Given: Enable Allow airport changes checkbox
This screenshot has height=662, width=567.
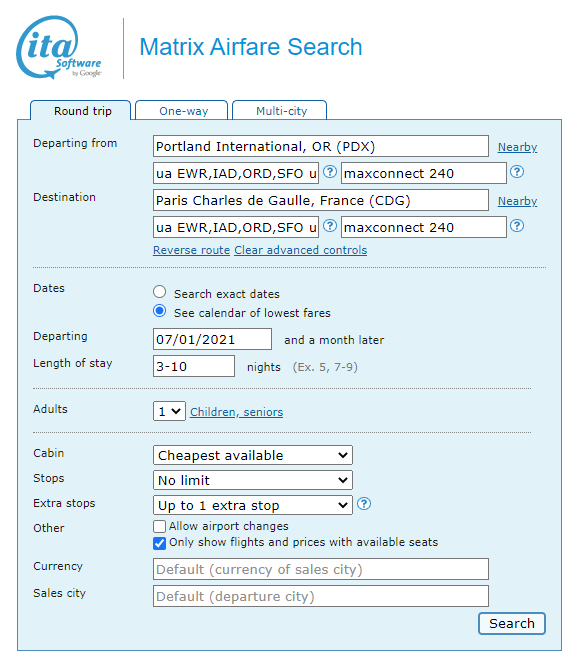Looking at the screenshot, I should pyautogui.click(x=159, y=526).
